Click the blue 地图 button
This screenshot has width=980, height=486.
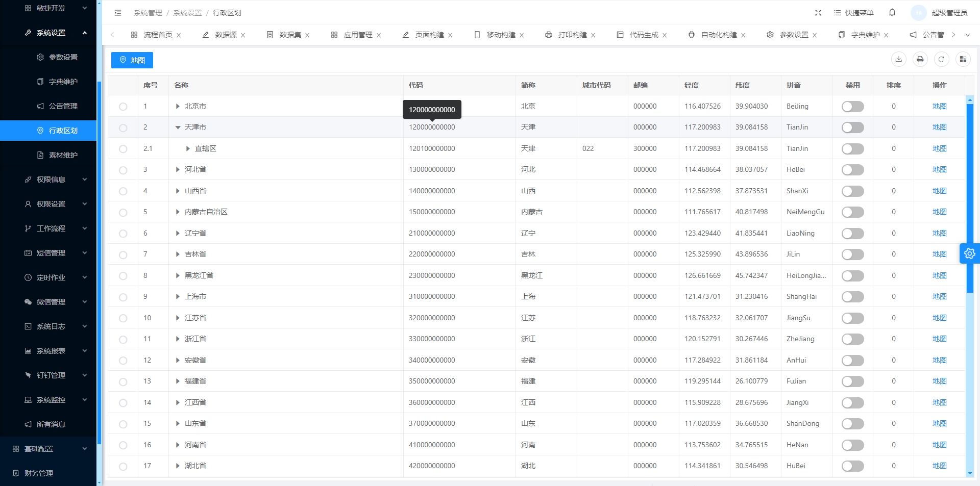(x=132, y=60)
